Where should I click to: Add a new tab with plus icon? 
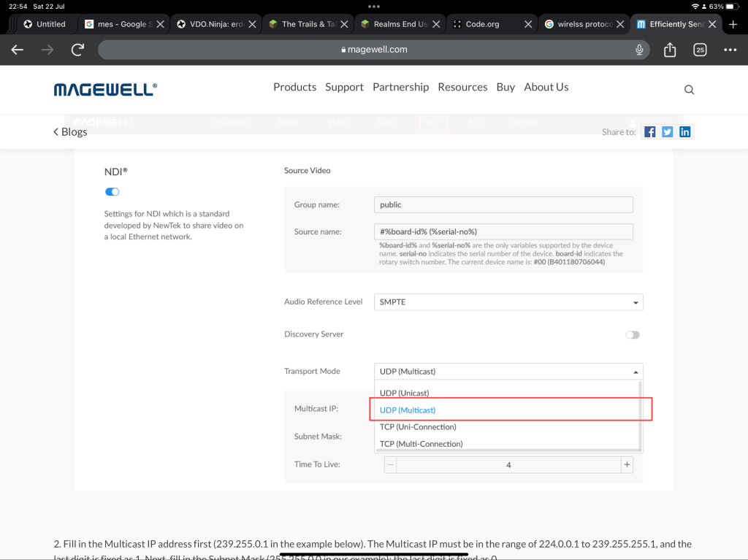tap(733, 24)
